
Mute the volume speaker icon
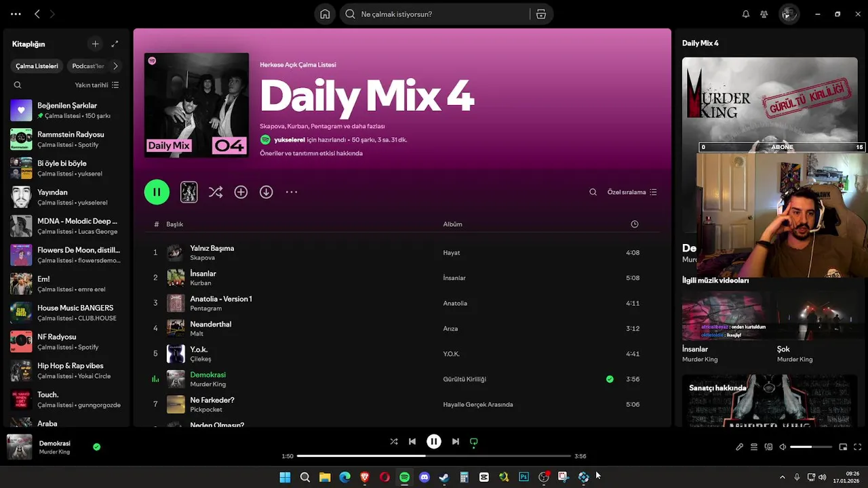[x=783, y=447]
